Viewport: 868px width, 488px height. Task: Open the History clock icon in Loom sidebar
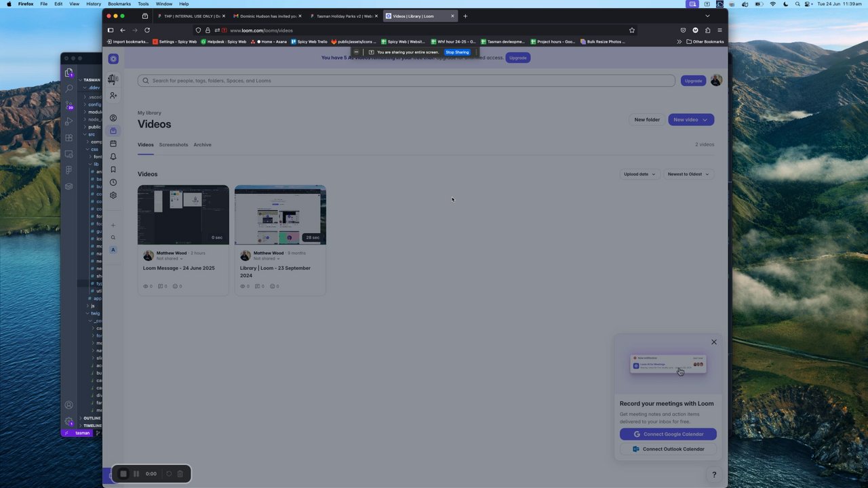pyautogui.click(x=113, y=182)
